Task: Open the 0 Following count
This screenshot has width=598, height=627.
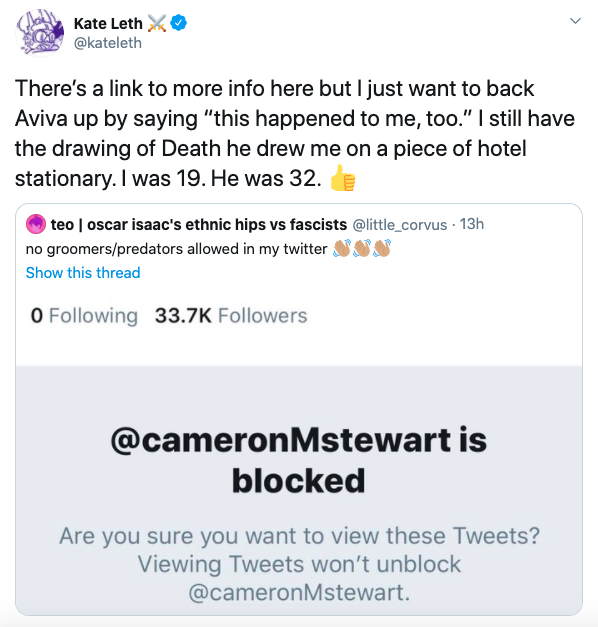Action: click(84, 315)
